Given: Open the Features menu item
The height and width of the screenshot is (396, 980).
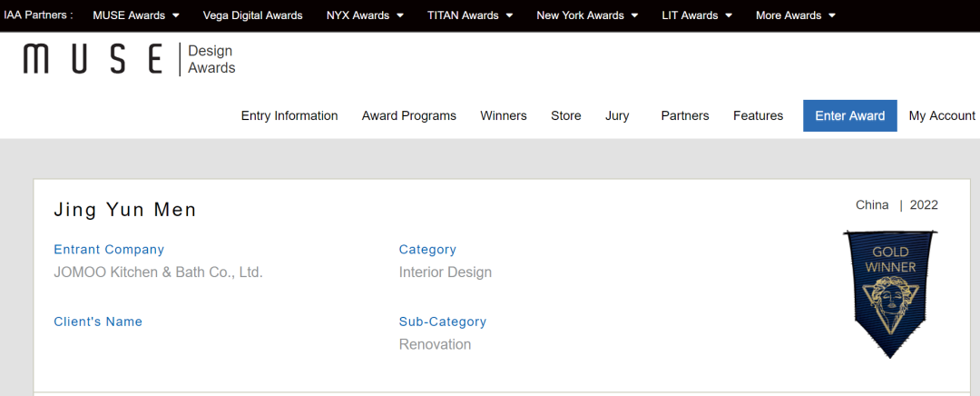Looking at the screenshot, I should 758,115.
